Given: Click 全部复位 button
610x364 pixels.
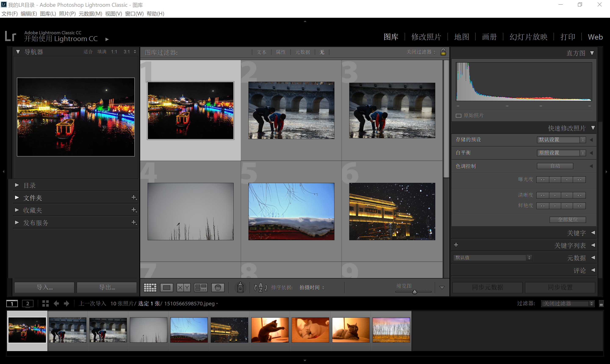Looking at the screenshot, I should [568, 219].
